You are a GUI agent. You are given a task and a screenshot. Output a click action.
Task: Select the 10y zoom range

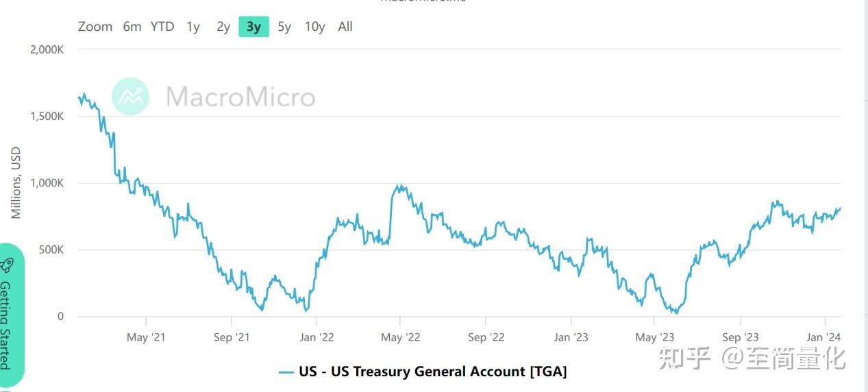(x=314, y=27)
